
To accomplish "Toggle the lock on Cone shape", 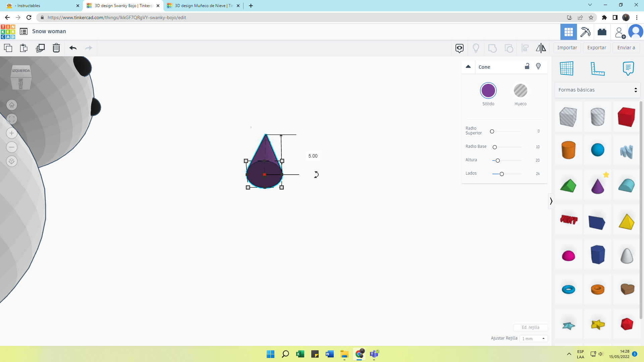I will pyautogui.click(x=527, y=66).
